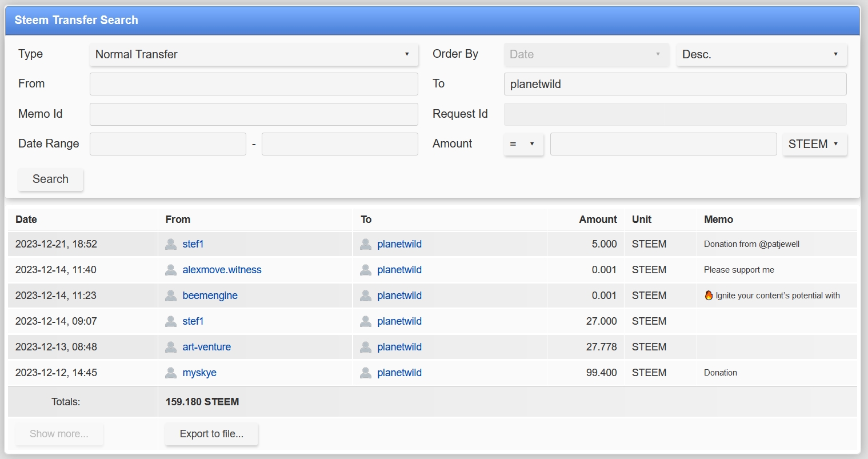Screen dimensions: 868x459
Task: Click the Search button
Action: pos(50,179)
